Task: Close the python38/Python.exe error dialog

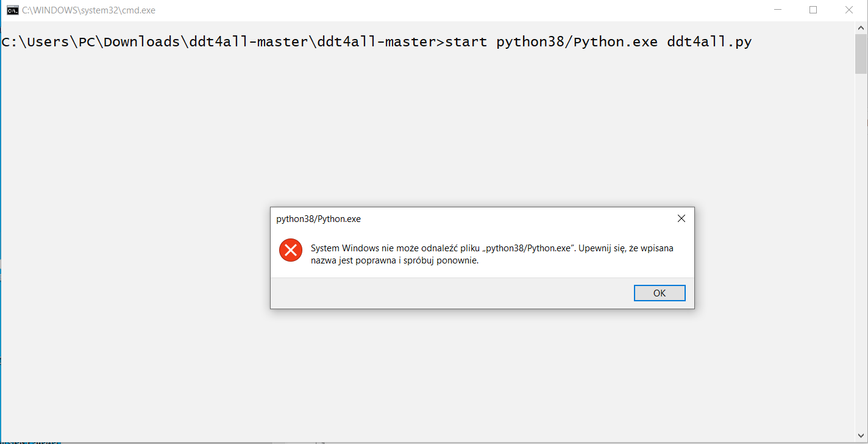Action: pyautogui.click(x=681, y=218)
